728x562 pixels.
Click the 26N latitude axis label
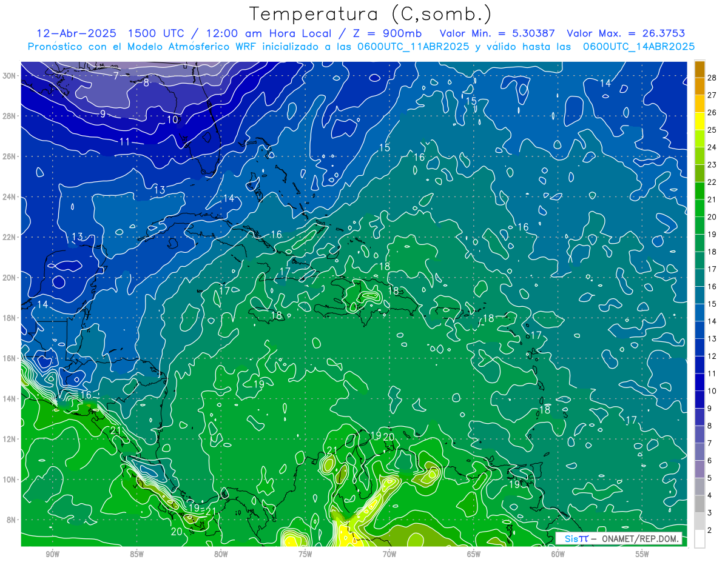[10, 156]
